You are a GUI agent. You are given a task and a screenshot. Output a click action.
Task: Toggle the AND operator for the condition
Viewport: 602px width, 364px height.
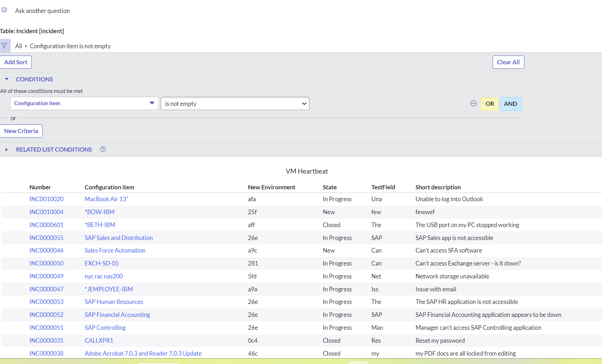point(510,104)
